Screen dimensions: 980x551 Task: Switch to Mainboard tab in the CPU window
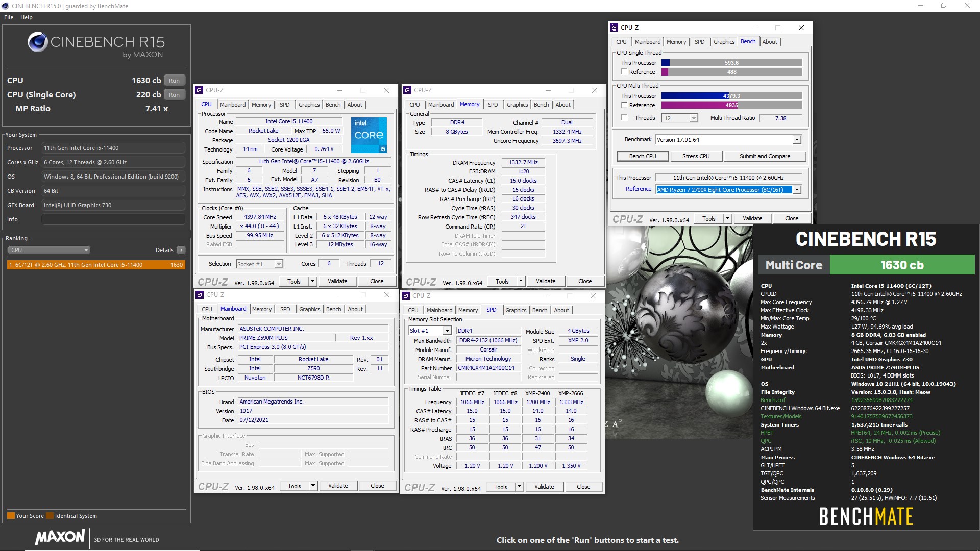pyautogui.click(x=233, y=105)
